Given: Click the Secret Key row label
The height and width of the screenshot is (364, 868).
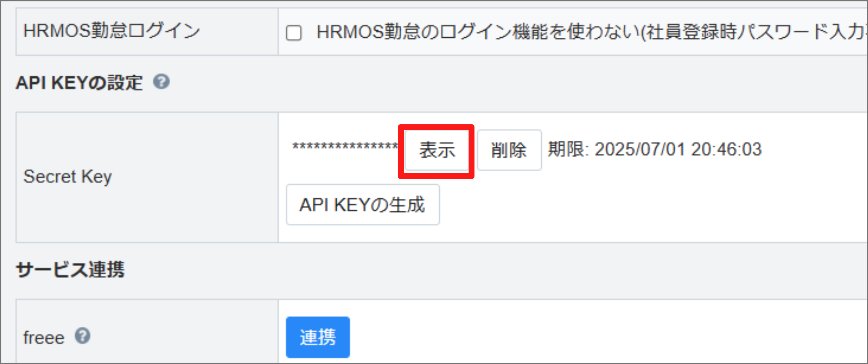Looking at the screenshot, I should coord(67,176).
